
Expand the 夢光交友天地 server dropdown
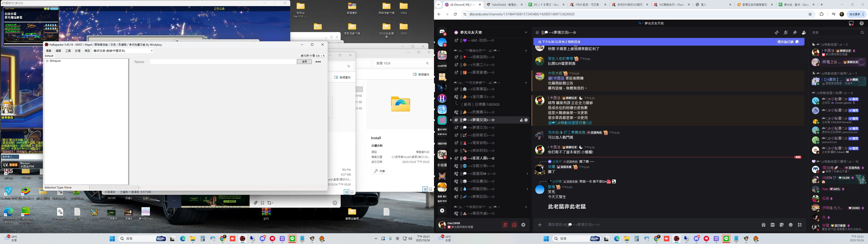pyautogui.click(x=526, y=32)
